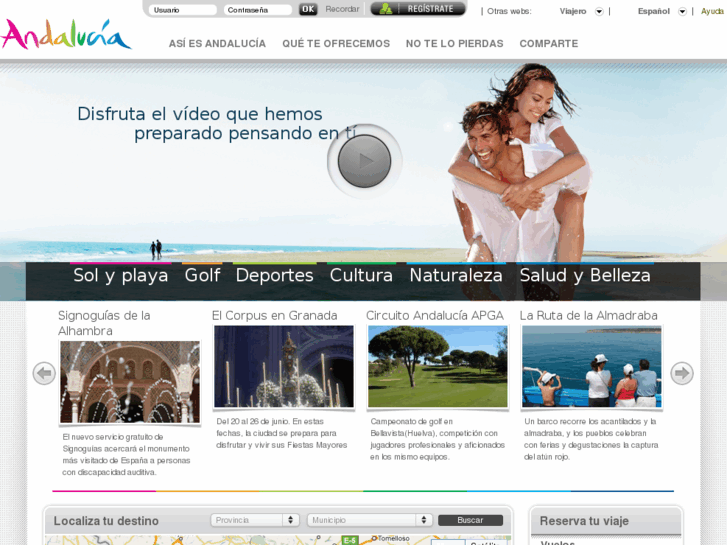
Task: Click the previous arrow in the carousel
Action: pos(44,373)
